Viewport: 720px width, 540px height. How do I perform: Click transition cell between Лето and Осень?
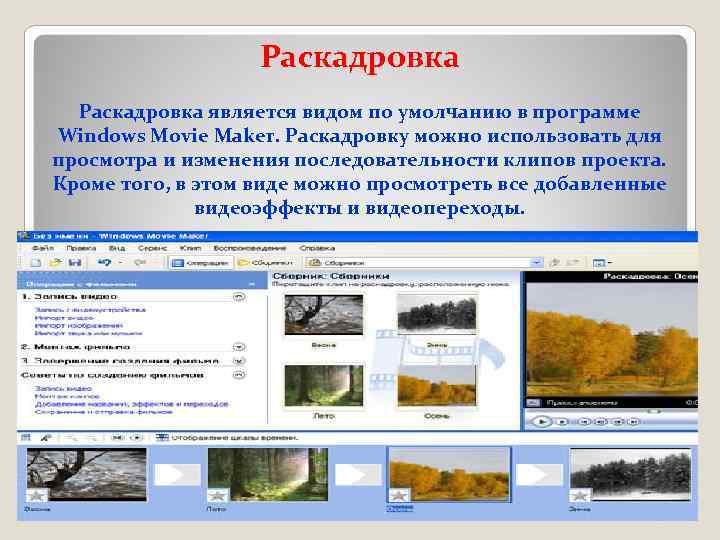coord(358,474)
